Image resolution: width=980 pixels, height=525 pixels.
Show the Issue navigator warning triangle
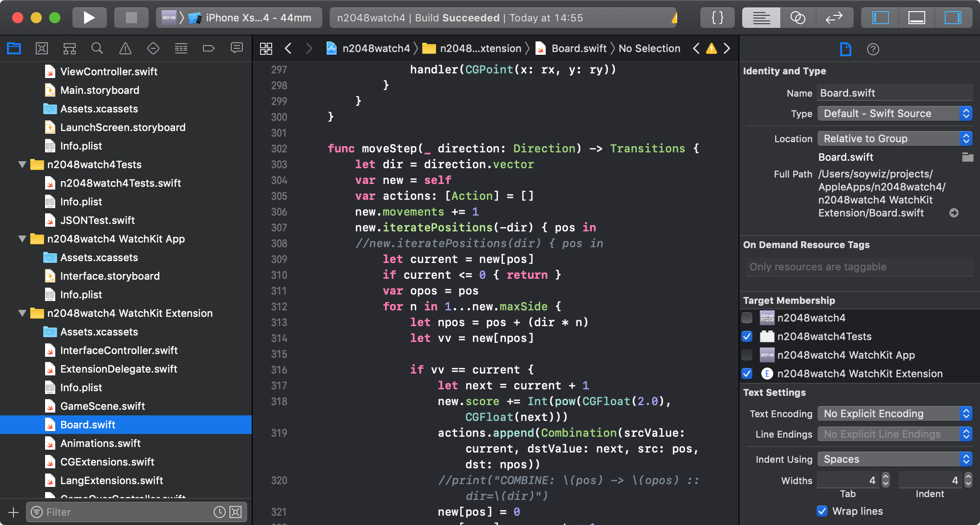(x=125, y=48)
